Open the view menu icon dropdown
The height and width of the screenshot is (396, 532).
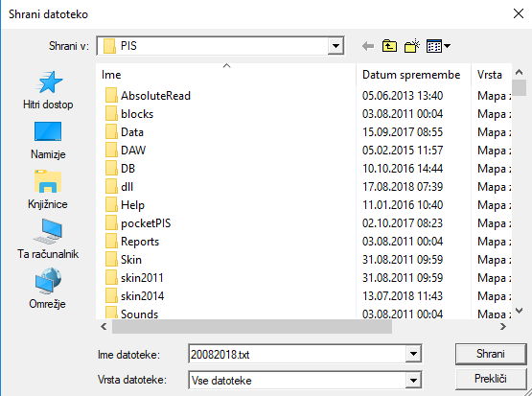(x=438, y=46)
